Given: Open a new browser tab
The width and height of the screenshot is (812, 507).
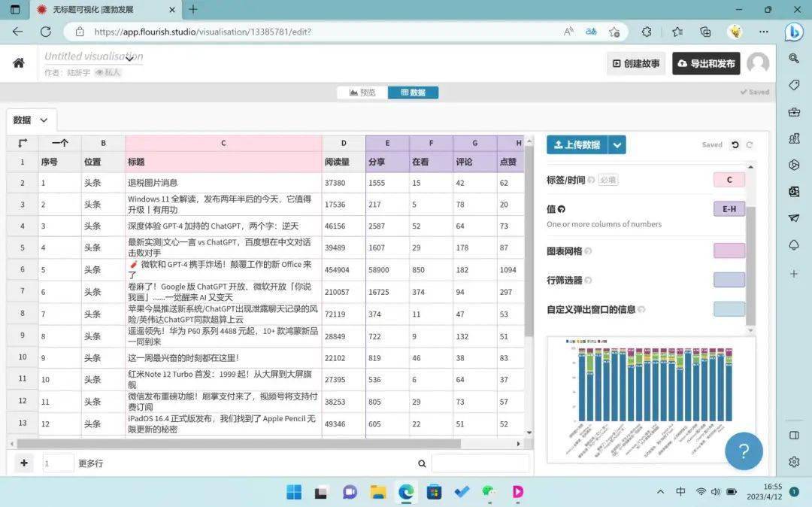Looking at the screenshot, I should tap(193, 9).
